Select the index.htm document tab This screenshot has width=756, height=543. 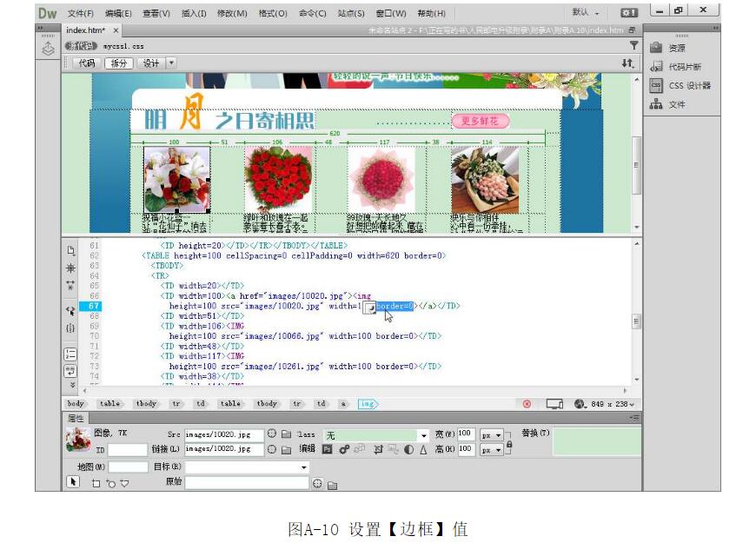point(85,30)
